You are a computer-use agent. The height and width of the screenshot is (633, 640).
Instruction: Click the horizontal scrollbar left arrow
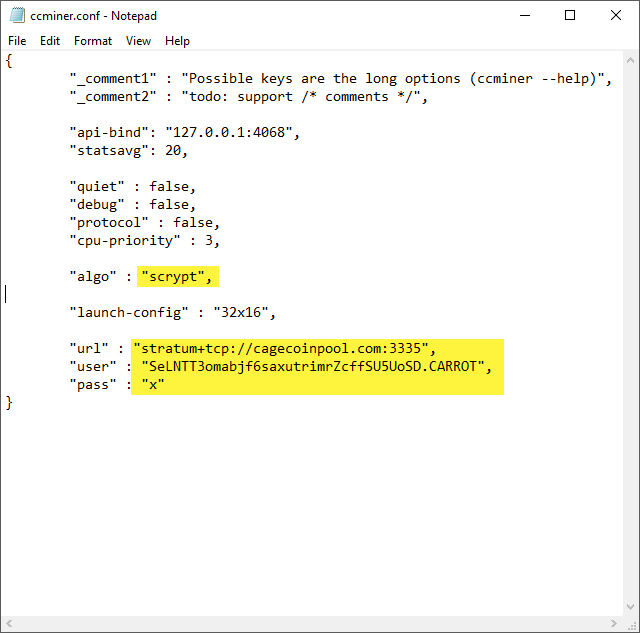click(9, 623)
